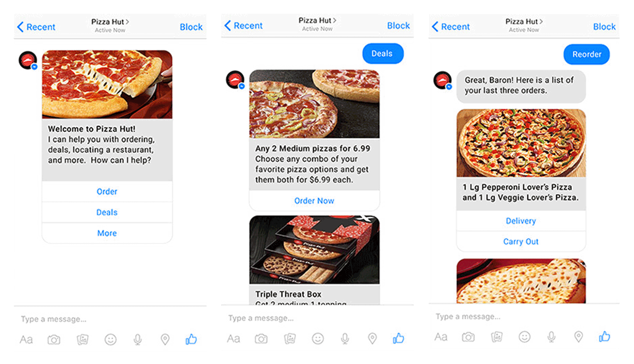The width and height of the screenshot is (634, 364).
Task: Tap Pizza Hut avatar in middle chat
Action: (235, 80)
